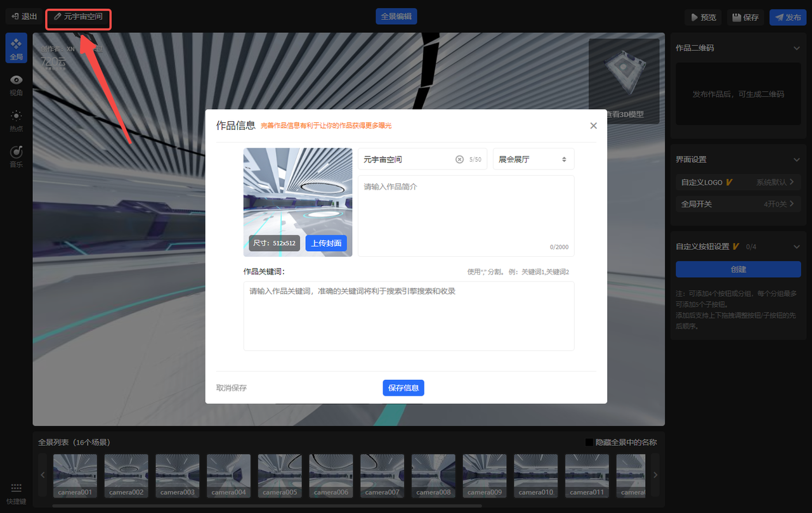Open the 热点 hotspot tool
The height and width of the screenshot is (513, 812).
coord(16,120)
